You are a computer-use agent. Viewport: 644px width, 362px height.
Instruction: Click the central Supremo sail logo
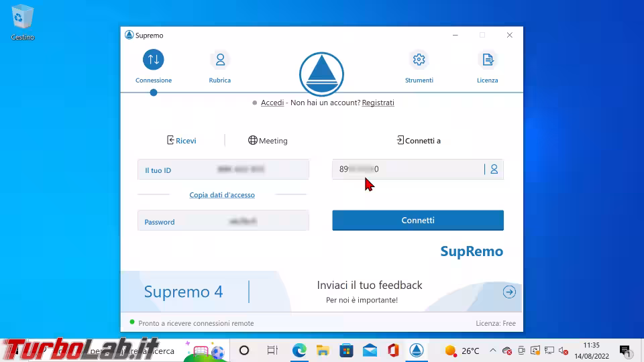point(321,74)
